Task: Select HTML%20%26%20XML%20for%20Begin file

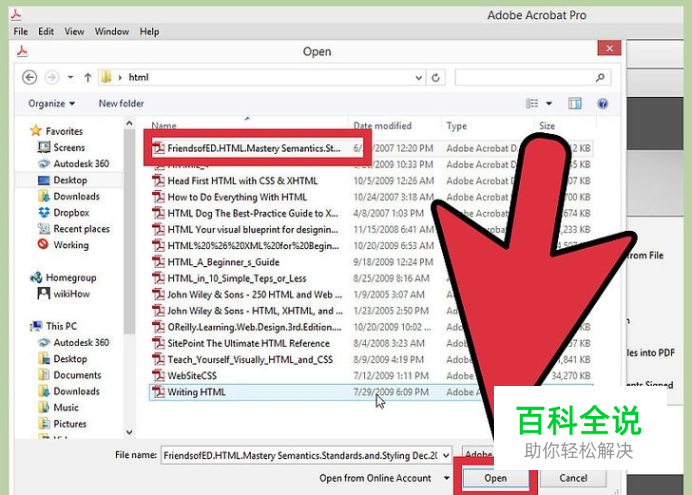Action: point(253,246)
